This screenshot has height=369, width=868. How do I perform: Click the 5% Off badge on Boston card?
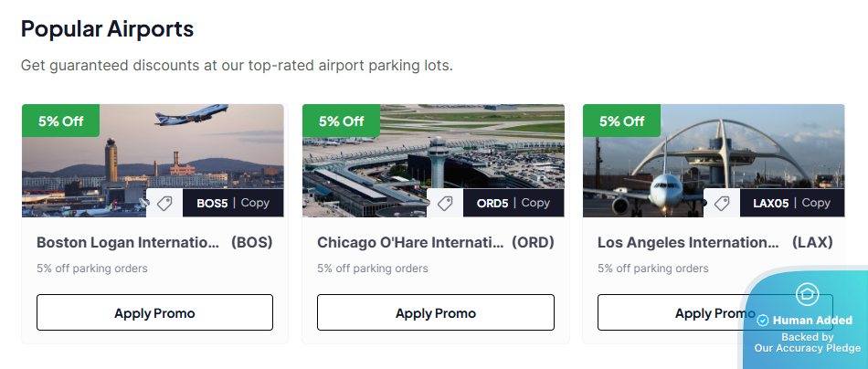(60, 121)
